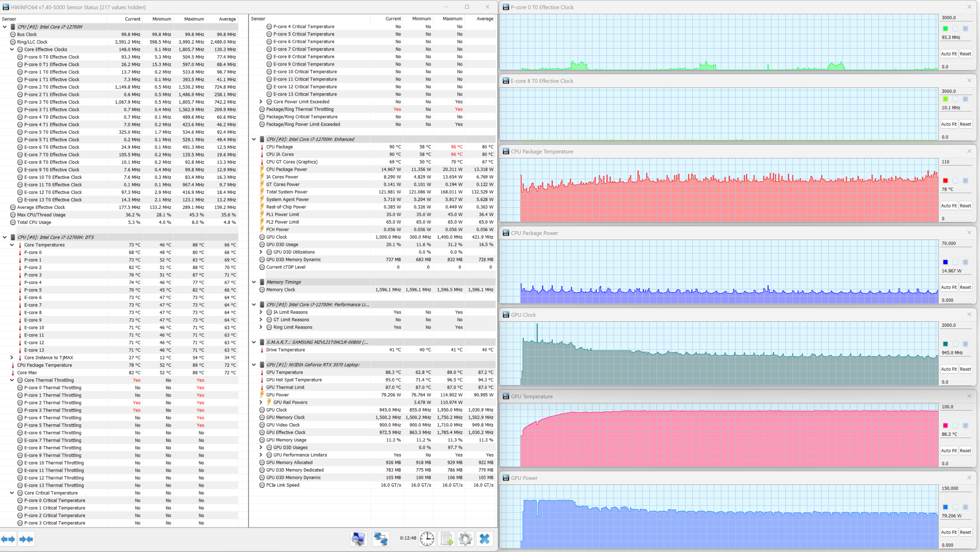Click the collapse columns arrows icon
Viewport: 980px width, 552px height.
pyautogui.click(x=26, y=539)
